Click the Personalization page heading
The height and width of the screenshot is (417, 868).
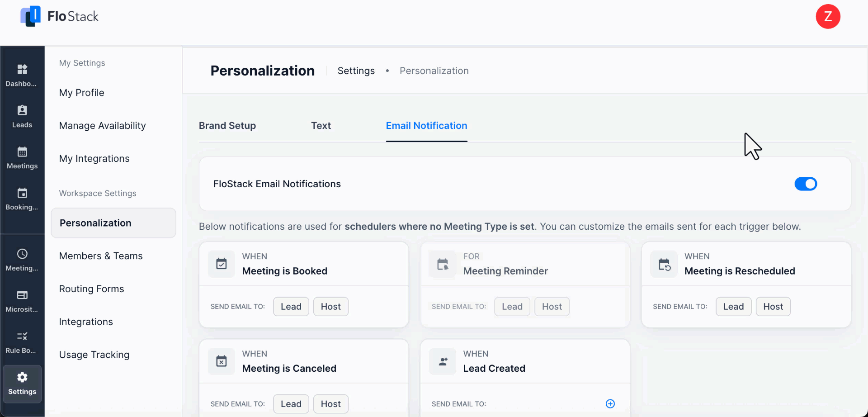tap(263, 71)
